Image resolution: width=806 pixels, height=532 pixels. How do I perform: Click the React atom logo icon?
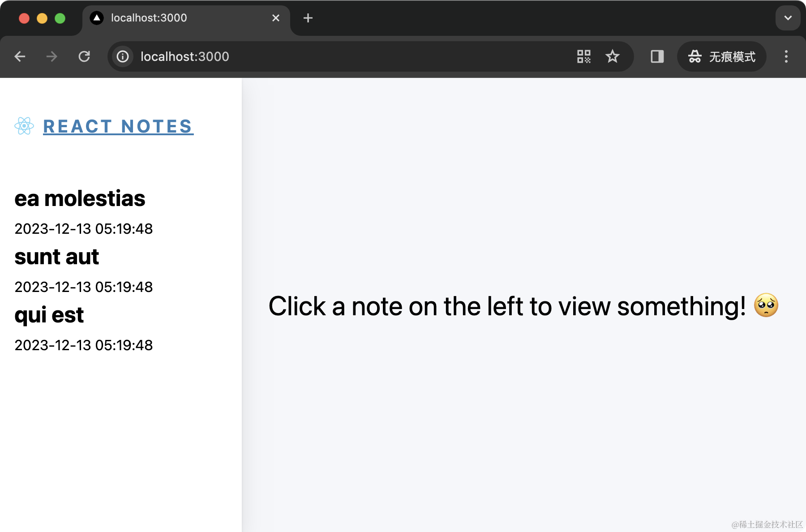24,126
